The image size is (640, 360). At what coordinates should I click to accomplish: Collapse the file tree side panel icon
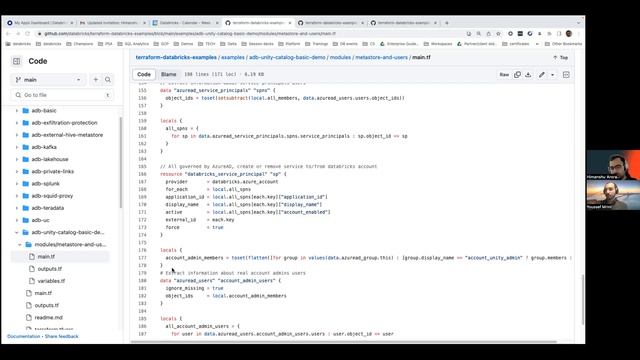coord(16,61)
